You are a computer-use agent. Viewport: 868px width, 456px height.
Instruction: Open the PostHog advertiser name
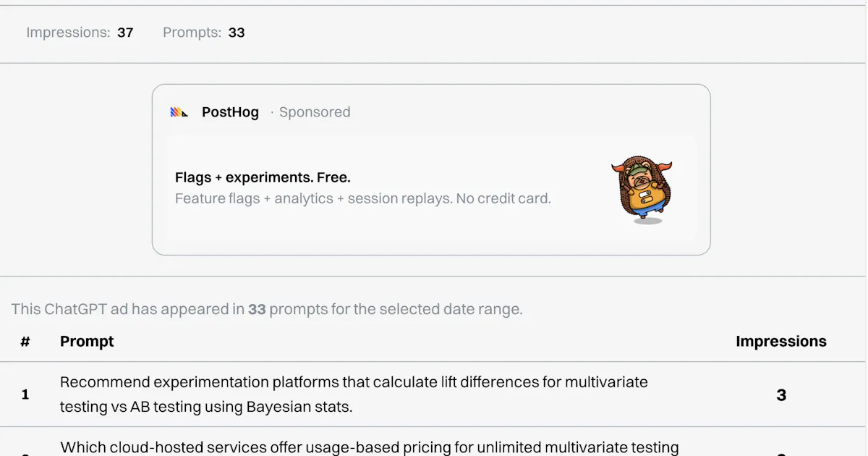tap(230, 112)
